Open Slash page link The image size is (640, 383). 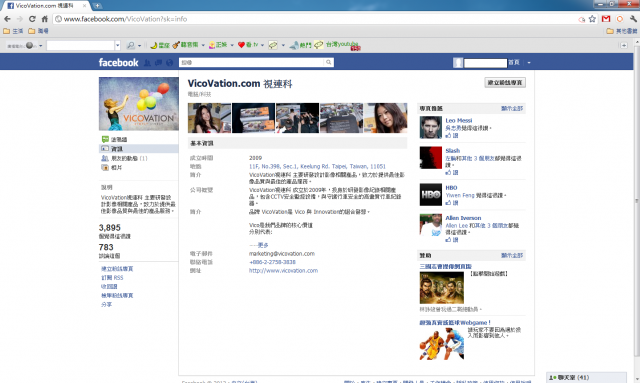click(x=453, y=151)
